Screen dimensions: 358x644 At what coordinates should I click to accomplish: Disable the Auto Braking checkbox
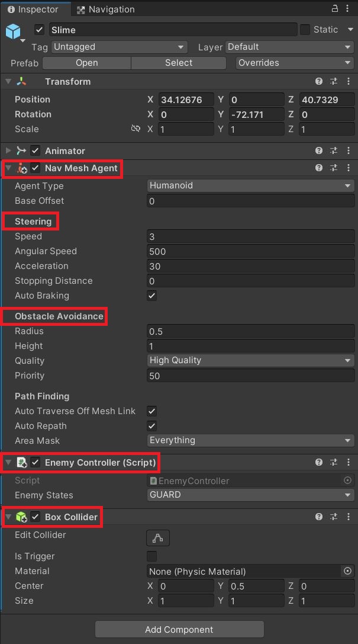click(151, 295)
